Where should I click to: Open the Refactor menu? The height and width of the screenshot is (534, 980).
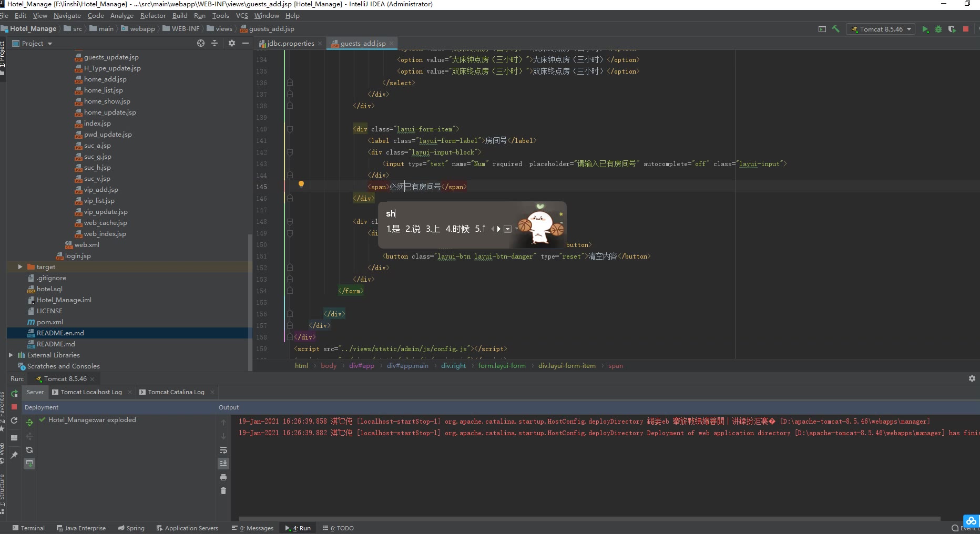[152, 16]
